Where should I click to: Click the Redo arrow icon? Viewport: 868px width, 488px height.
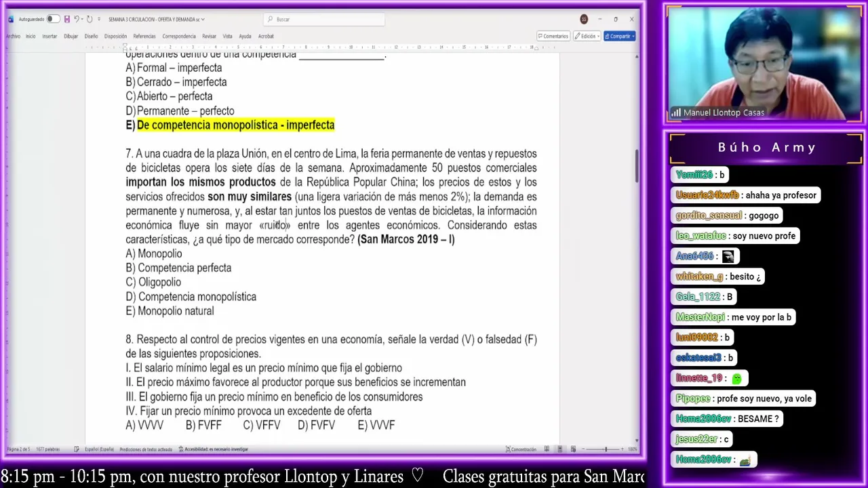tap(90, 19)
